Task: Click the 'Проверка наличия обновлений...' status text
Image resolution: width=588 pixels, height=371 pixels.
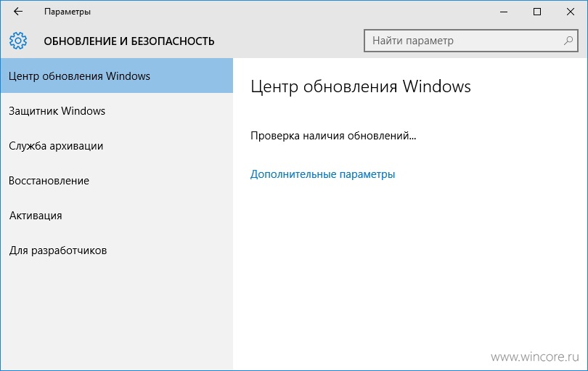Action: pyautogui.click(x=333, y=136)
